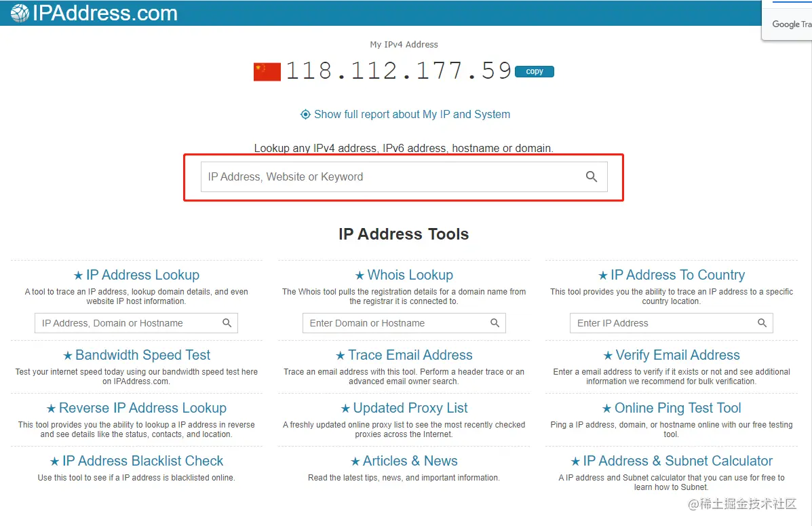This screenshot has height=526, width=812.
Task: Click the search icon in the Whois Lookup field
Action: click(495, 323)
